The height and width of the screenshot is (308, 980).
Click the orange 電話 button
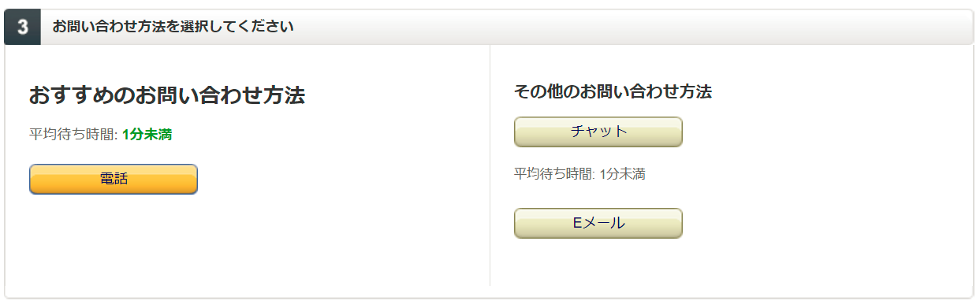[114, 179]
